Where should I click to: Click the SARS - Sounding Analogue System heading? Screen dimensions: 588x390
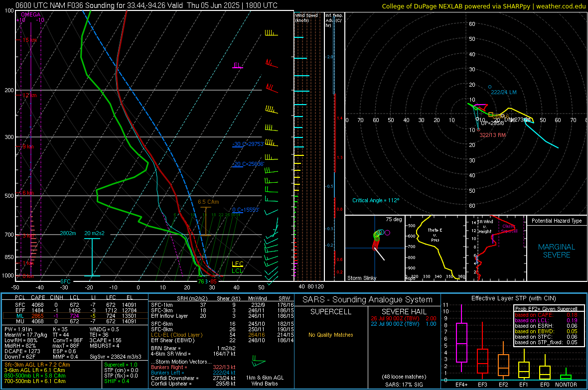tap(367, 300)
